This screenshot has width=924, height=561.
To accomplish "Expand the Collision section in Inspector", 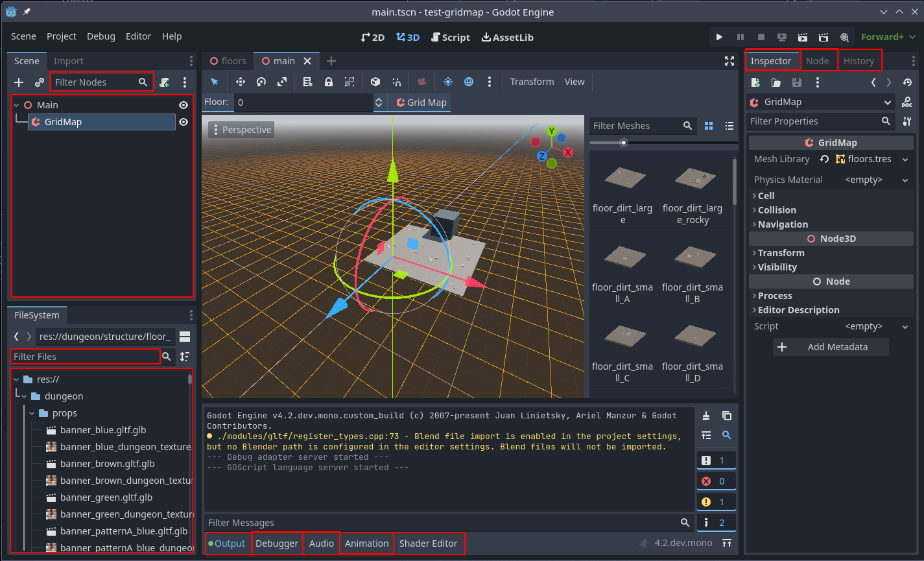I will coord(831,210).
